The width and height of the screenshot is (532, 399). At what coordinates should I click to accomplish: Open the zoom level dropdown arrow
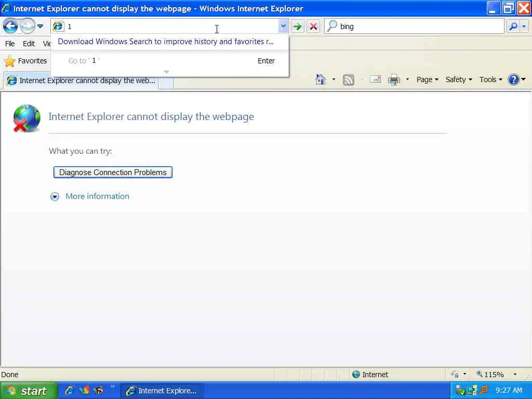tap(515, 374)
